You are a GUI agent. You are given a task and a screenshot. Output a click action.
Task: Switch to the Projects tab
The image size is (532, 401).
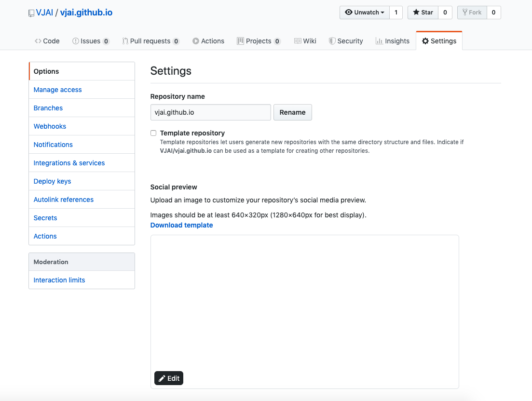[259, 41]
